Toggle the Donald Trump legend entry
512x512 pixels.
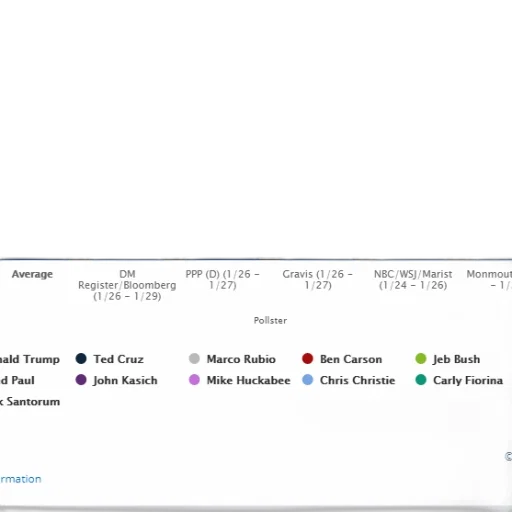[30, 359]
